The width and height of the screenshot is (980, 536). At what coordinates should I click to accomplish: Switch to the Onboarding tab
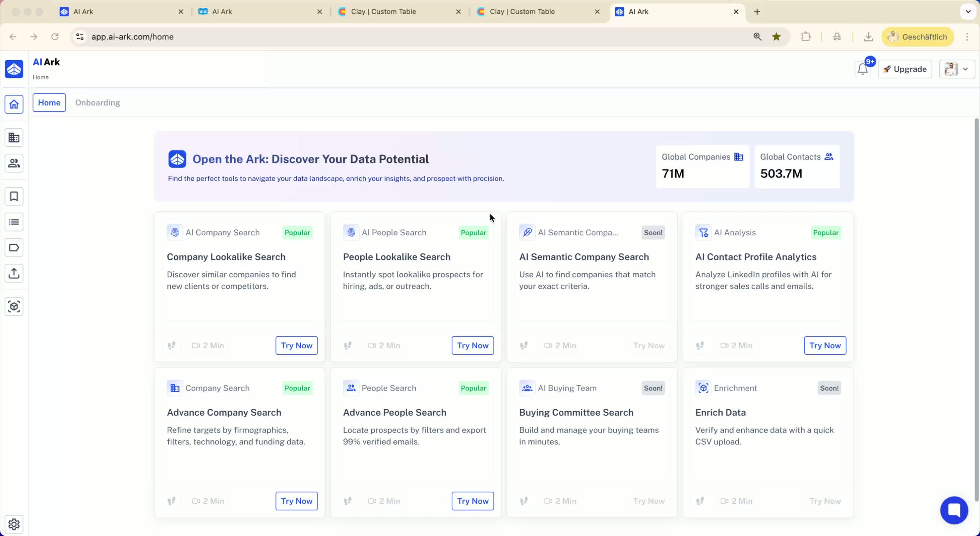click(x=97, y=103)
